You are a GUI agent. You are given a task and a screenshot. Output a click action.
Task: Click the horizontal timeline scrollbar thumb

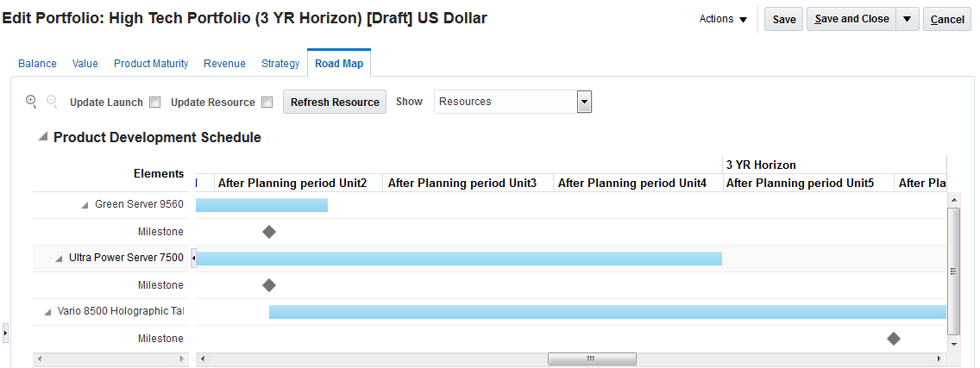pyautogui.click(x=591, y=358)
